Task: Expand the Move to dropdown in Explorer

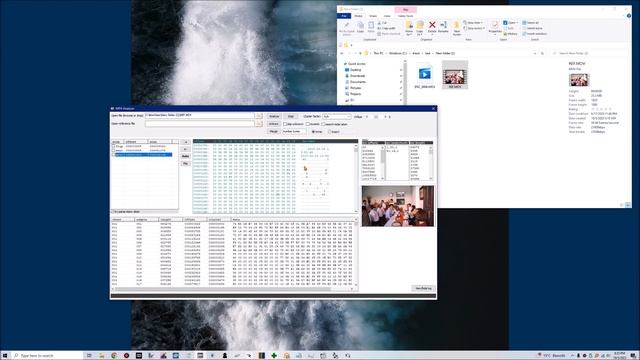Action: tap(409, 34)
